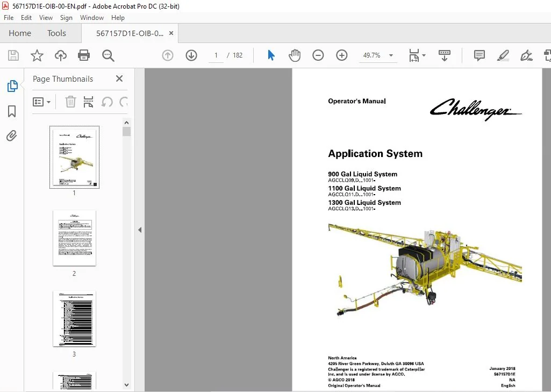The height and width of the screenshot is (392, 551).
Task: Select the highlight text pen icon
Action: (503, 55)
